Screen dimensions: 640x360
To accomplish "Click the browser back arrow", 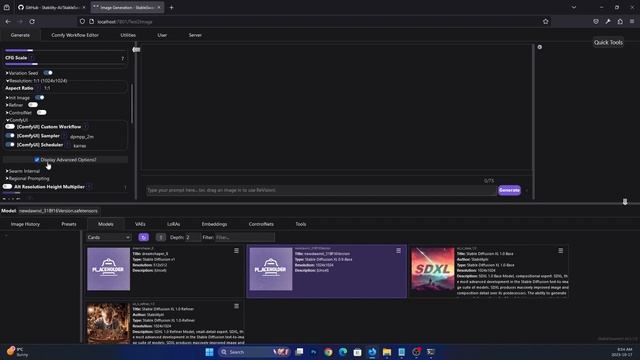I will (8, 22).
